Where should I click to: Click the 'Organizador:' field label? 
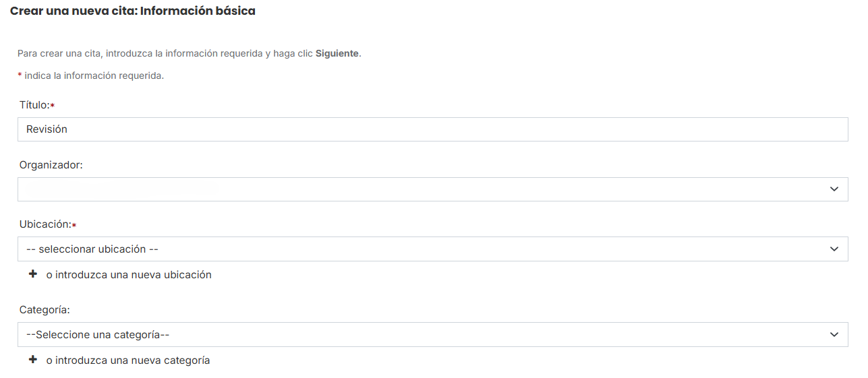coord(51,165)
